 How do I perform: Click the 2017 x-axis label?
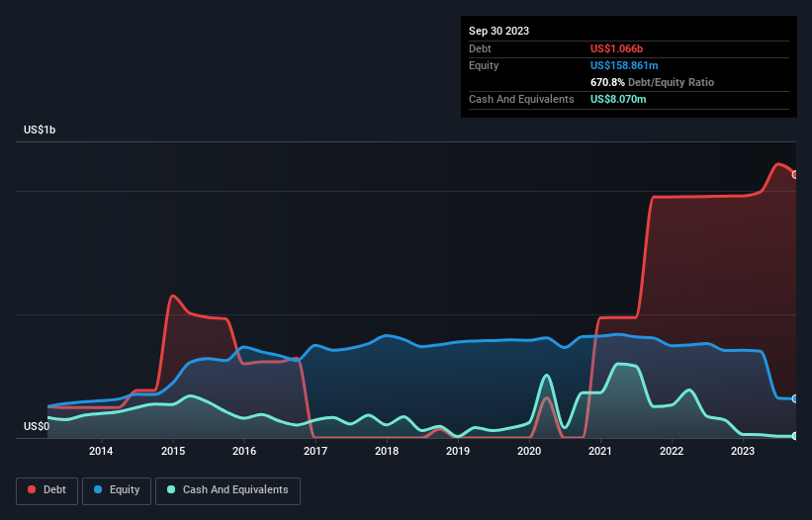coord(316,451)
